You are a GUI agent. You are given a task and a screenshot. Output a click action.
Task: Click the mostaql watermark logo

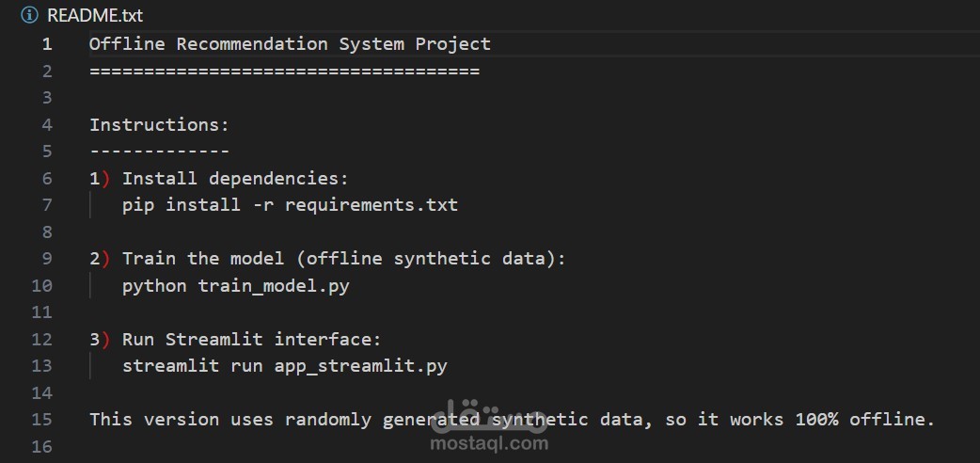(488, 421)
